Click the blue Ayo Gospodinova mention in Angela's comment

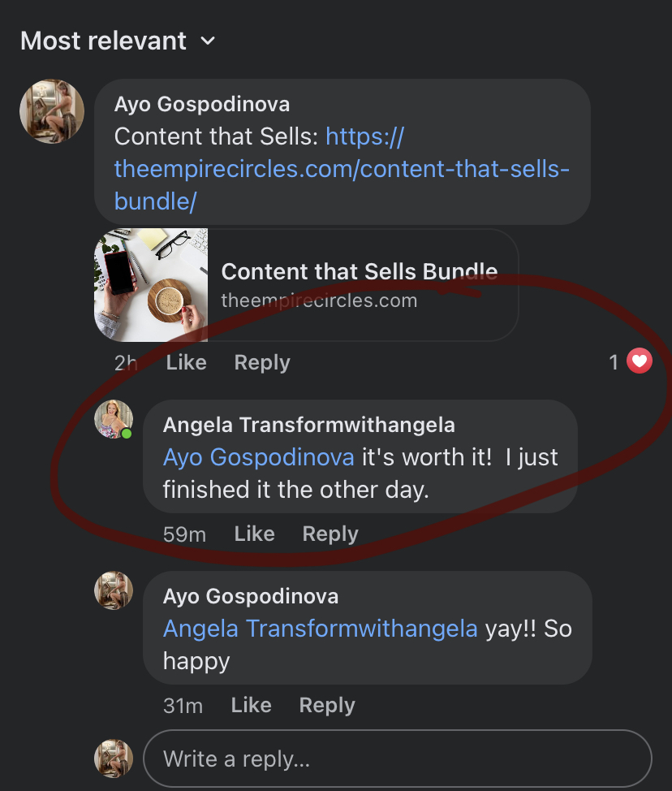click(258, 457)
